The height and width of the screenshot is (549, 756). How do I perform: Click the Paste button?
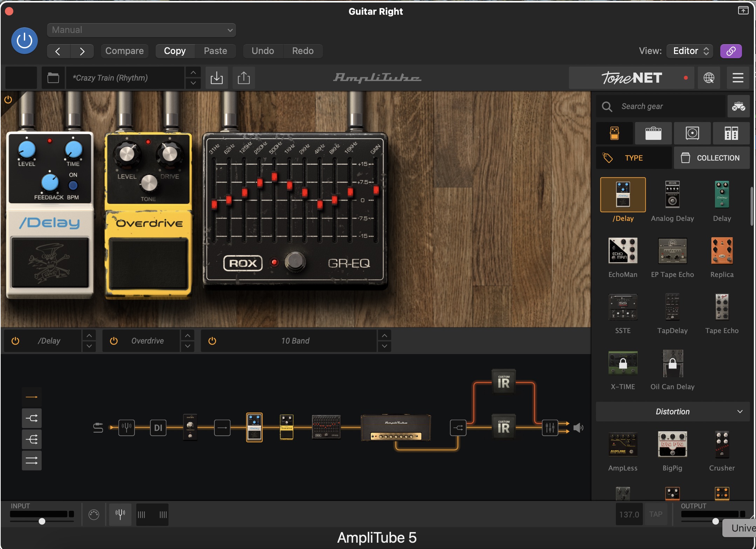click(x=215, y=51)
